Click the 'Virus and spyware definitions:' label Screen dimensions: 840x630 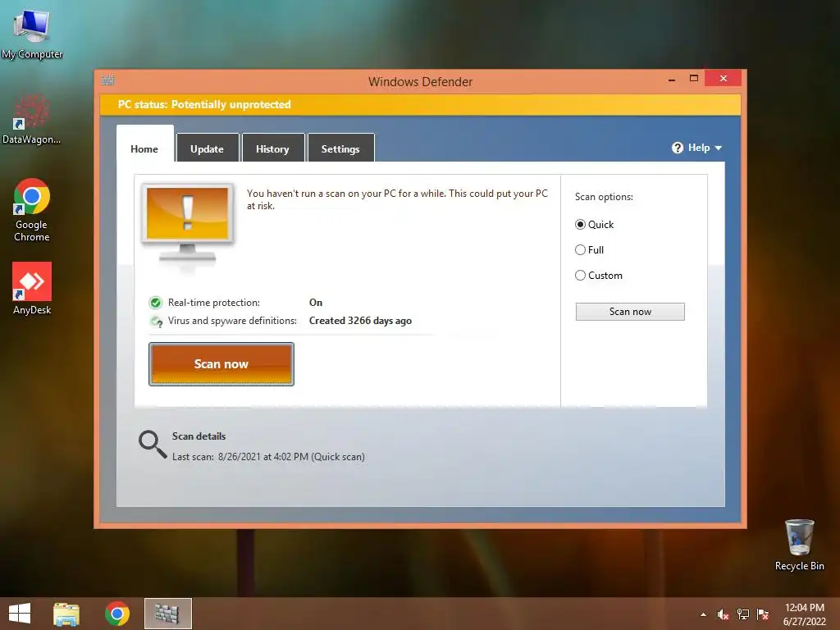(x=232, y=321)
